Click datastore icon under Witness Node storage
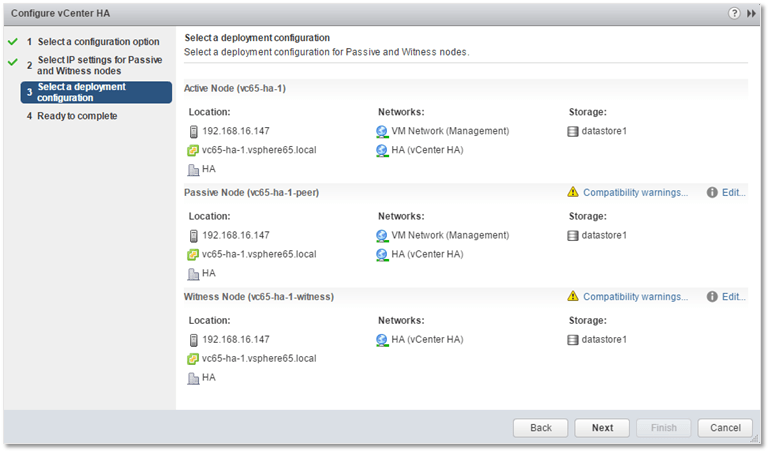The height and width of the screenshot is (453, 770). (x=573, y=340)
